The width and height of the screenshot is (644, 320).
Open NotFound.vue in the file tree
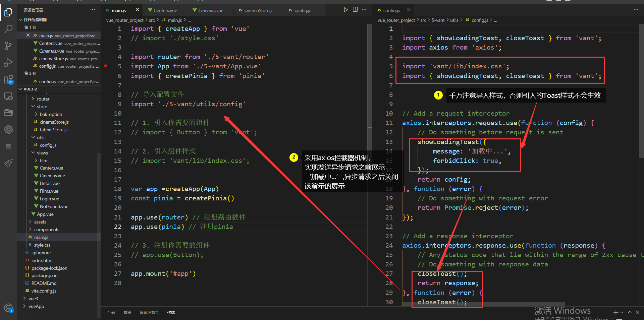point(54,206)
